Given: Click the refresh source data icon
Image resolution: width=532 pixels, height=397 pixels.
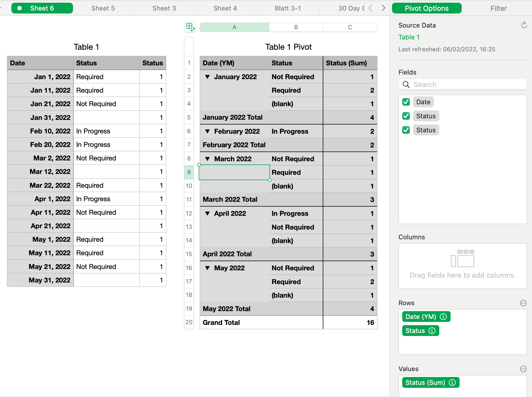Looking at the screenshot, I should click(x=524, y=25).
